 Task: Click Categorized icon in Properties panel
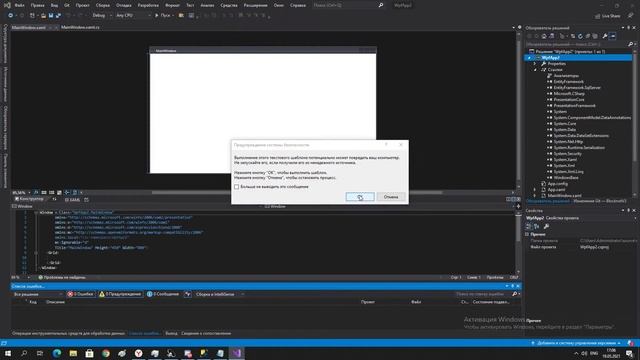(529, 227)
